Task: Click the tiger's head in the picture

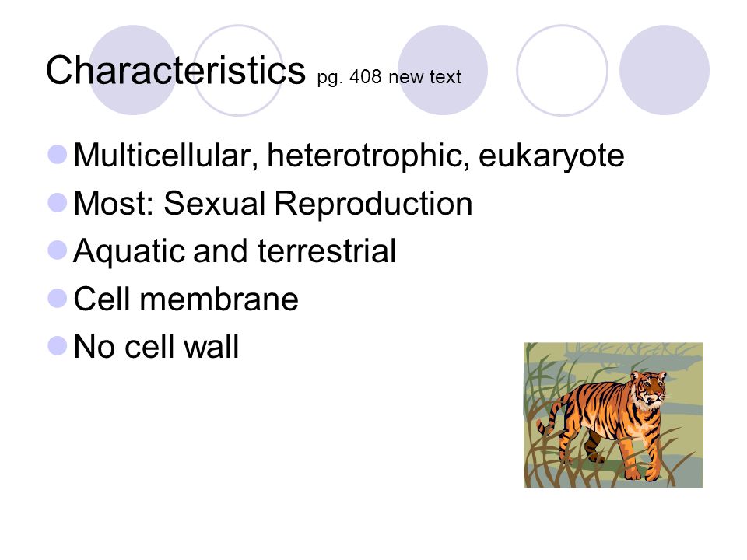Action: tap(649, 388)
